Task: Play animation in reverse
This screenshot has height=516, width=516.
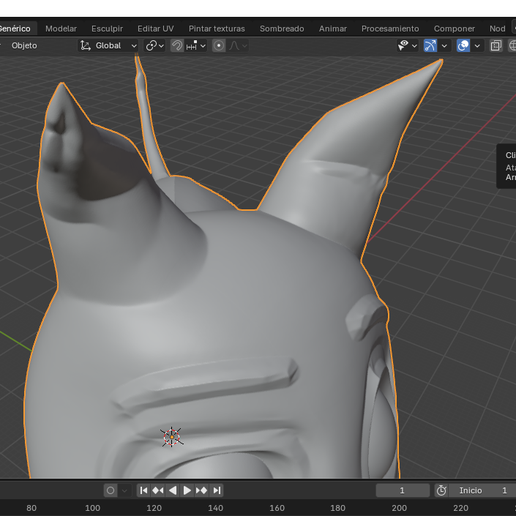Action: (x=172, y=490)
